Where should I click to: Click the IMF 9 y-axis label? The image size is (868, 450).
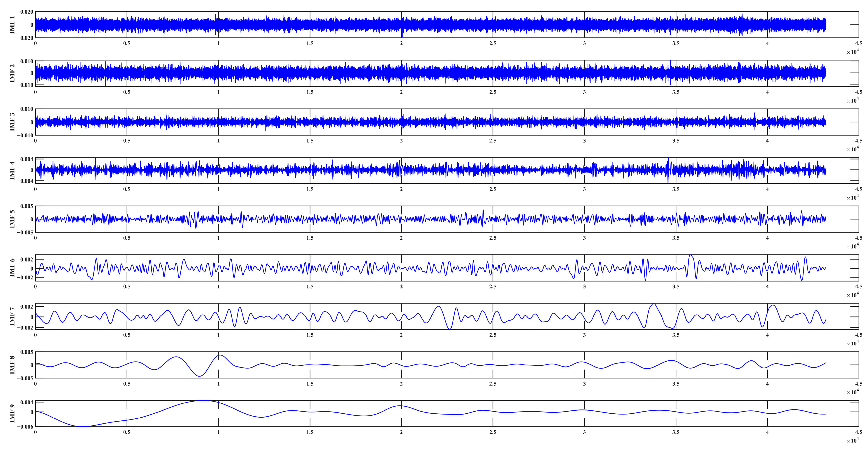coord(12,413)
